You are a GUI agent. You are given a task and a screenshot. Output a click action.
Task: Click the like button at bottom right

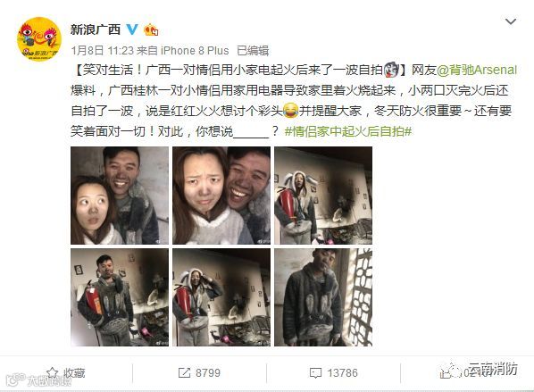coord(446,372)
